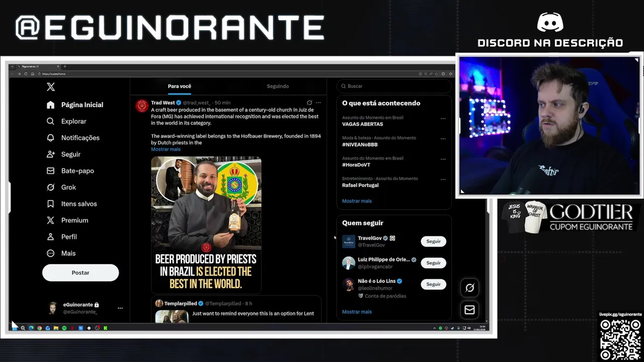The height and width of the screenshot is (362, 644).
Task: Open options for #NIVEANoBBB trend
Action: pyautogui.click(x=443, y=139)
